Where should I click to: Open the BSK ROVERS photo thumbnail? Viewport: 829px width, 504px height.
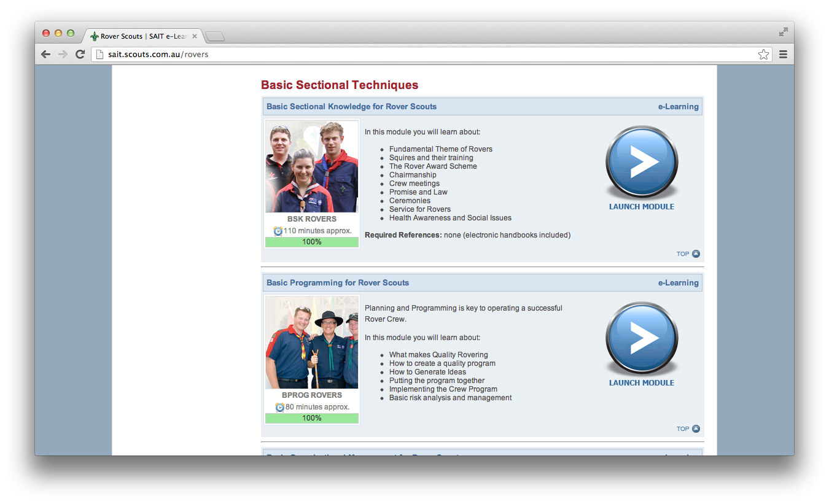[312, 166]
